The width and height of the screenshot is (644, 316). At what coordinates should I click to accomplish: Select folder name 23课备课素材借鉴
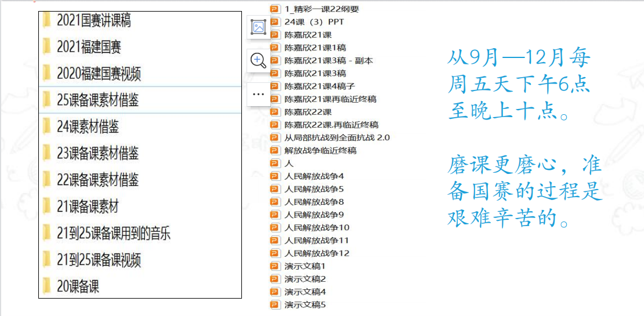(x=97, y=153)
